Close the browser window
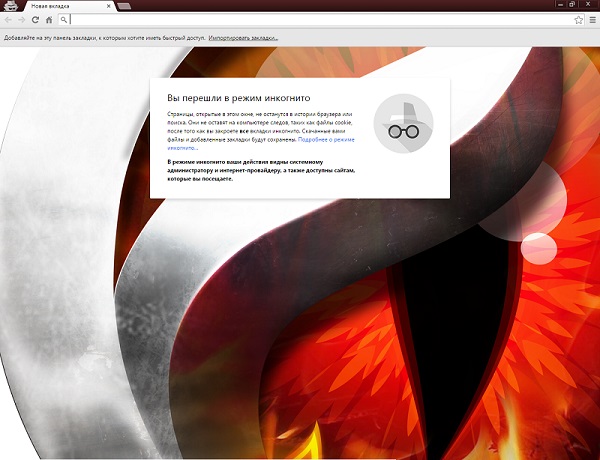This screenshot has height=460, width=600. pyautogui.click(x=589, y=4)
